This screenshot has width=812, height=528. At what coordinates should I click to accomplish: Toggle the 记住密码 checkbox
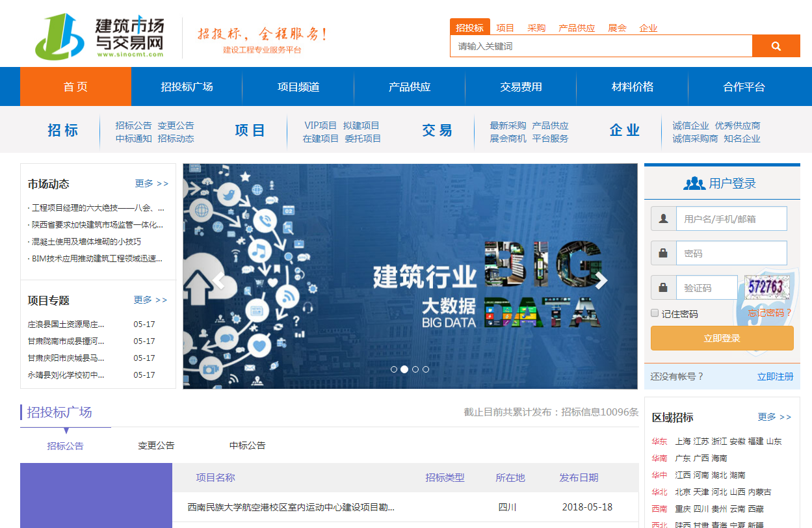[x=655, y=313]
